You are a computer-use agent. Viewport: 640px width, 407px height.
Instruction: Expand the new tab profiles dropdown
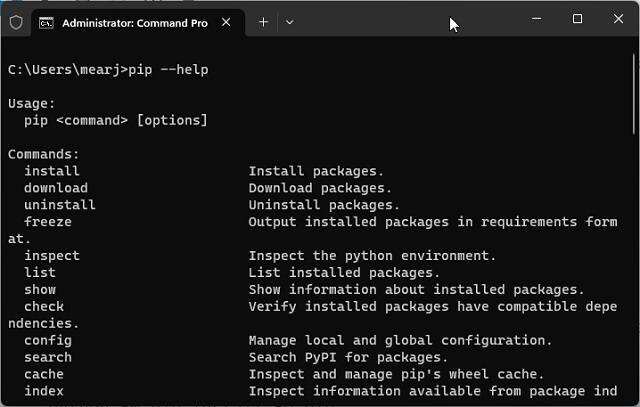pyautogui.click(x=289, y=21)
